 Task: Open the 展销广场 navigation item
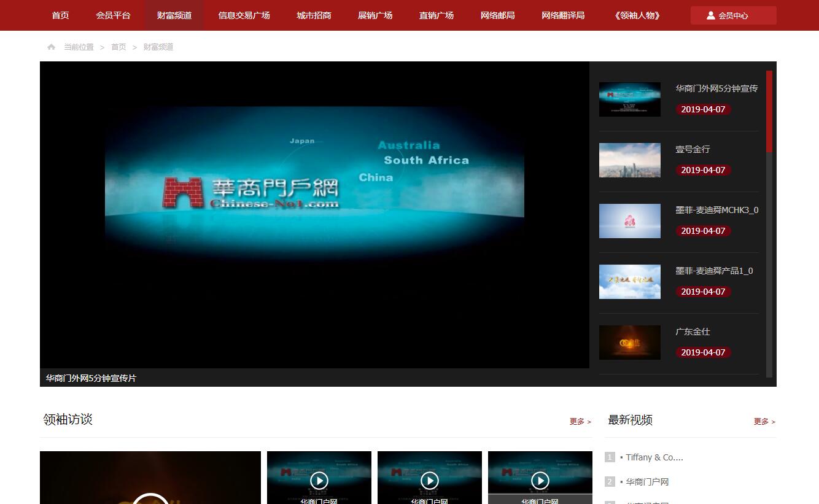pos(375,15)
